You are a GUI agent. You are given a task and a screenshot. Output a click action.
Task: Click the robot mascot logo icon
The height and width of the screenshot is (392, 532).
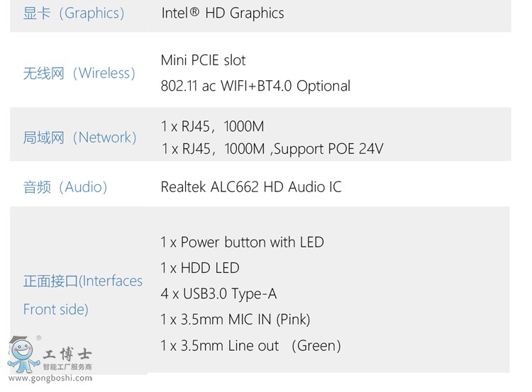pos(23,354)
